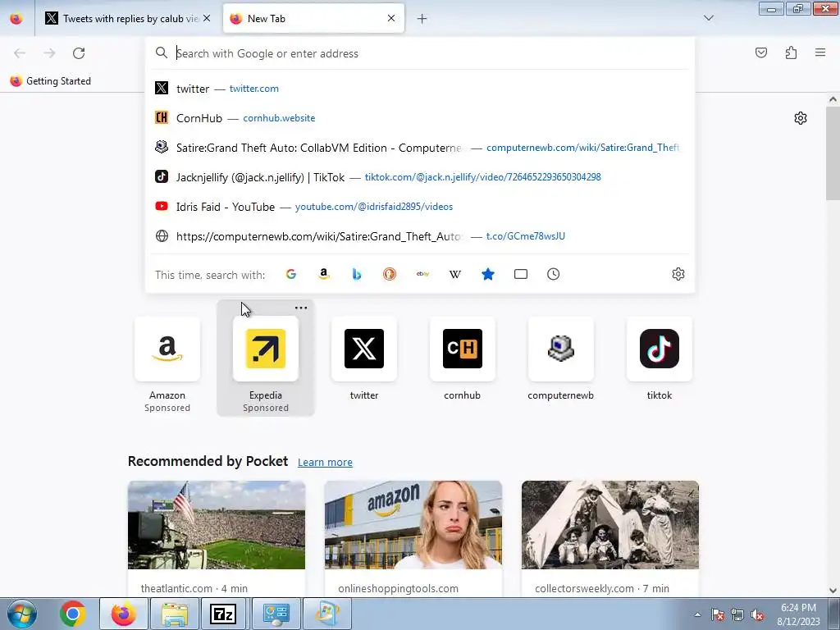The width and height of the screenshot is (840, 630).
Task: Click the page scrollbar down arrow
Action: (x=833, y=591)
